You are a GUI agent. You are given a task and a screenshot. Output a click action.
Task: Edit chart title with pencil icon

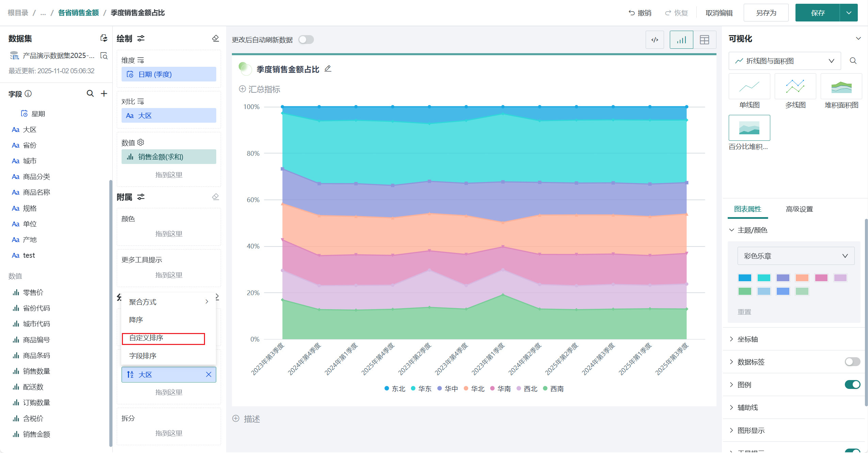coord(328,69)
